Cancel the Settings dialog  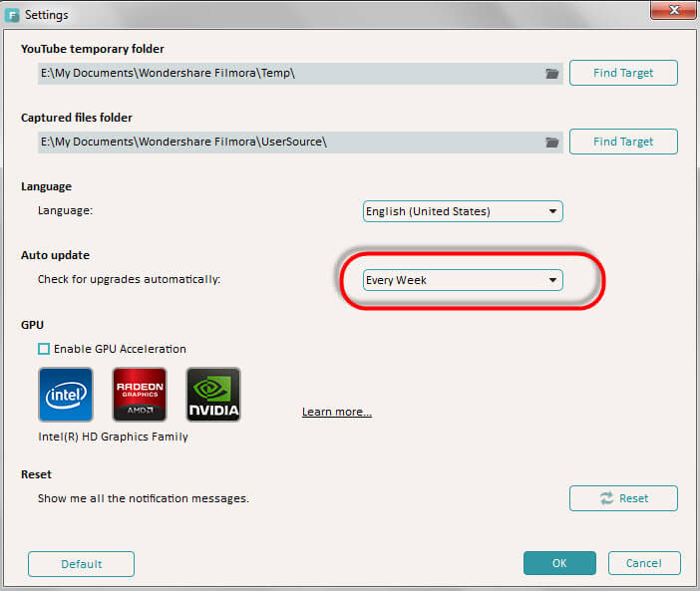pos(644,563)
